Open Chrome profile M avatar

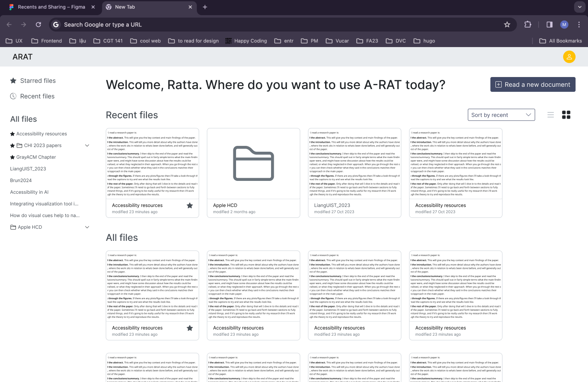point(564,25)
